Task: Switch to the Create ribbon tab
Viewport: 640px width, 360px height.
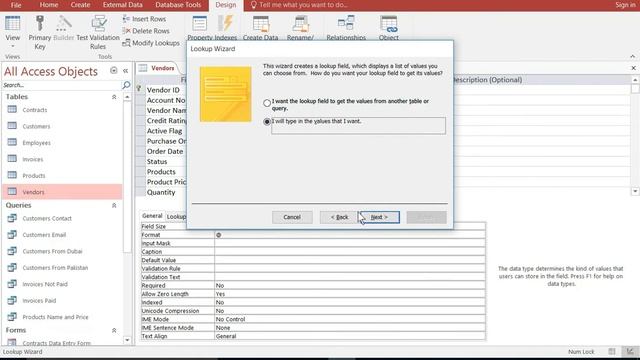Action: 80,5
